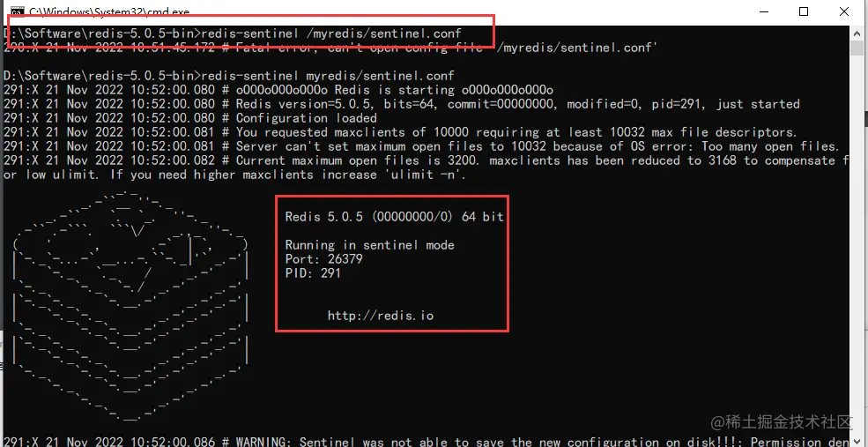Click command 'redis-sentinel /myredis/sentinel.conf'
Viewport: 868px width, 447px height.
click(331, 34)
